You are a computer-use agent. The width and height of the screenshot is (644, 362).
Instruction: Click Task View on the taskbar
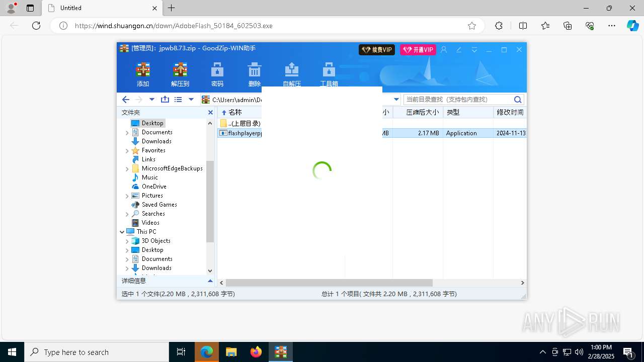[181, 352]
